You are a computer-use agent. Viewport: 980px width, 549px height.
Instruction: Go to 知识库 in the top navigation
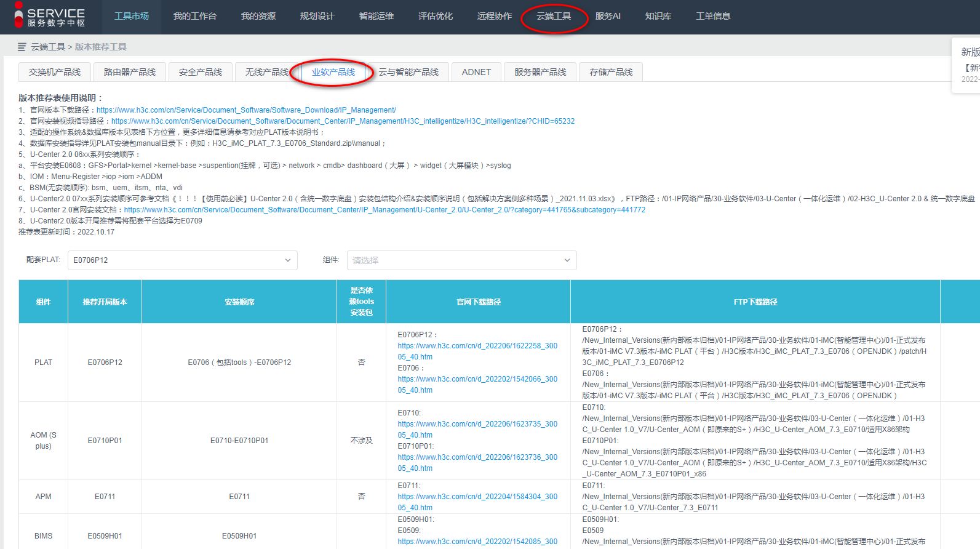pos(658,16)
